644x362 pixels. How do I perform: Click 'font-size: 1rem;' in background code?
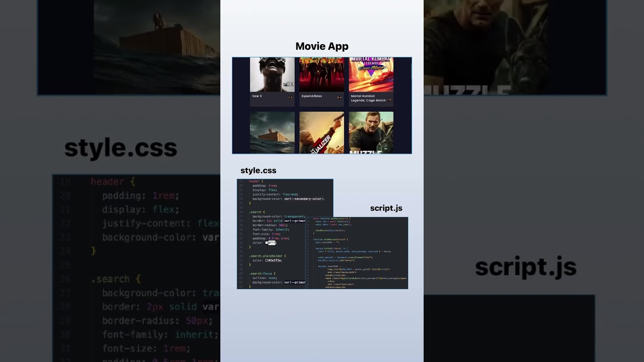click(146, 348)
